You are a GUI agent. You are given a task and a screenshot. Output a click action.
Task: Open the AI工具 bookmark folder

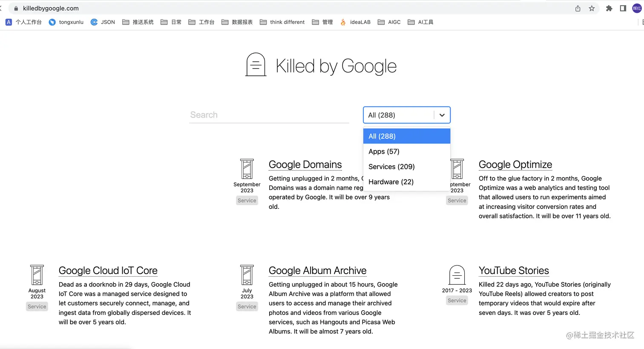coord(420,22)
